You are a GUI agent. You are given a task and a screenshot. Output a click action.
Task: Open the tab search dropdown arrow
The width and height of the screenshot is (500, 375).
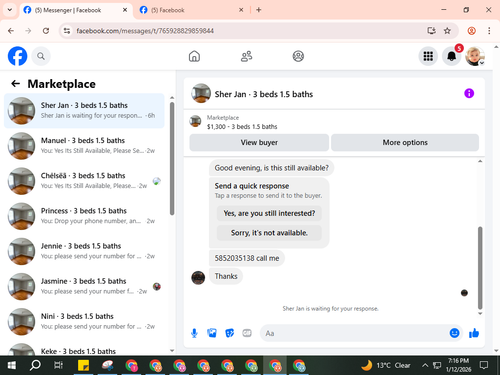point(10,10)
